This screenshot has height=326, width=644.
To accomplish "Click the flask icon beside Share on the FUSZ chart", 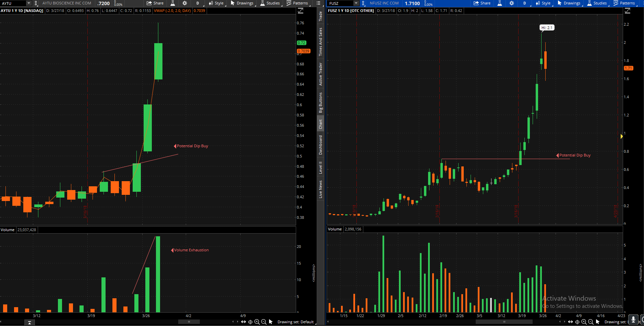I will pyautogui.click(x=500, y=3).
